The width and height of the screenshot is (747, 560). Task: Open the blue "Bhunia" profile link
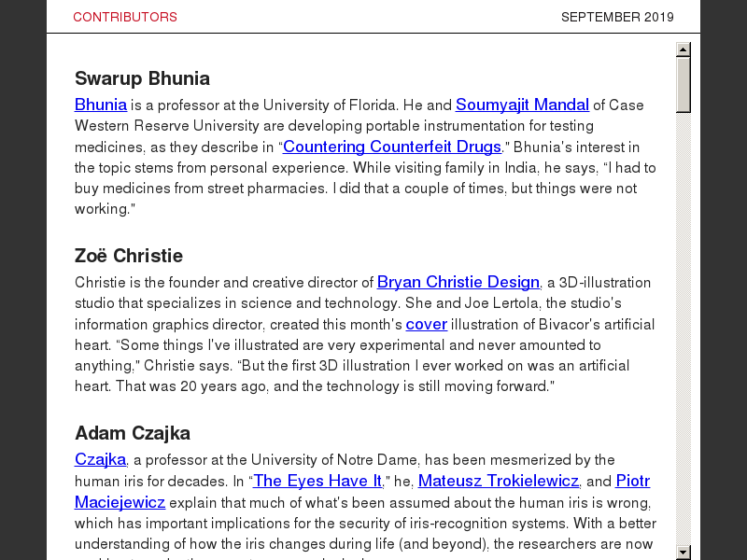coord(101,105)
